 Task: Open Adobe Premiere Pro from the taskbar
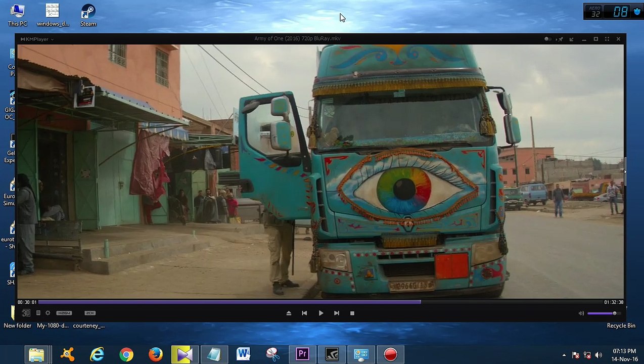coord(302,354)
